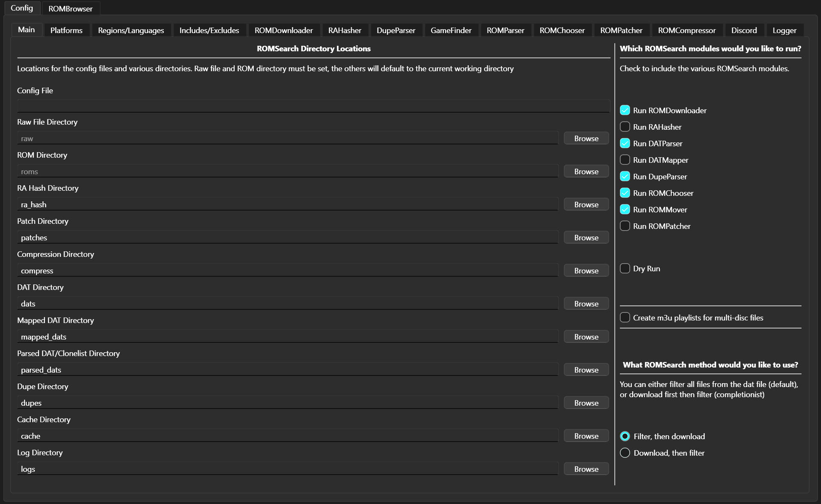The height and width of the screenshot is (504, 821).
Task: Click the cache directory field
Action: click(x=288, y=436)
